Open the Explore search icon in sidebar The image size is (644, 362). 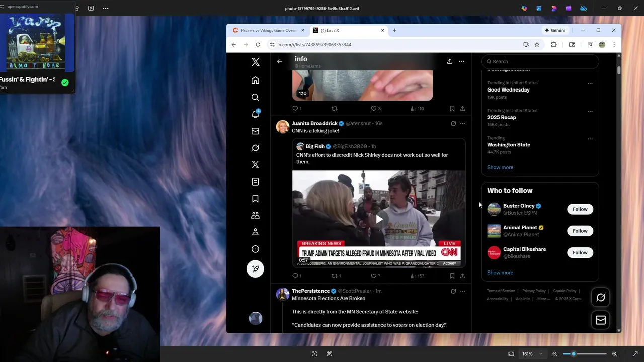(255, 97)
